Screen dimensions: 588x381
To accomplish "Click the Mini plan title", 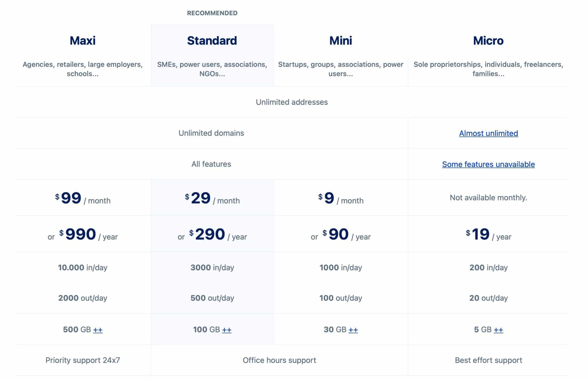I will [x=341, y=40].
